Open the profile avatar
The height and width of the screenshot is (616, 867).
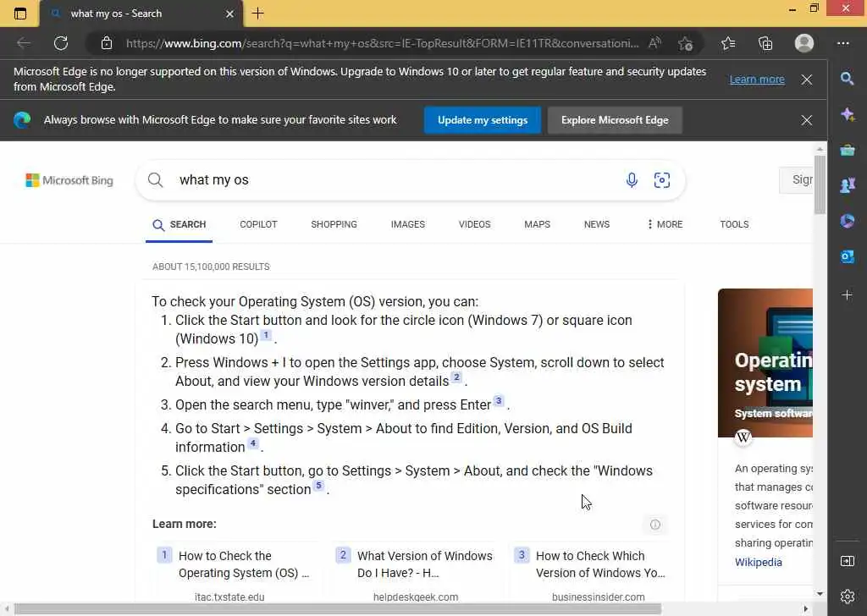[x=804, y=43]
